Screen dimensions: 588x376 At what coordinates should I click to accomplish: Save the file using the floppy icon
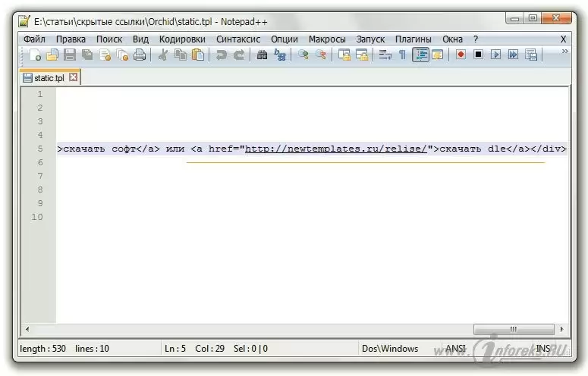(70, 55)
